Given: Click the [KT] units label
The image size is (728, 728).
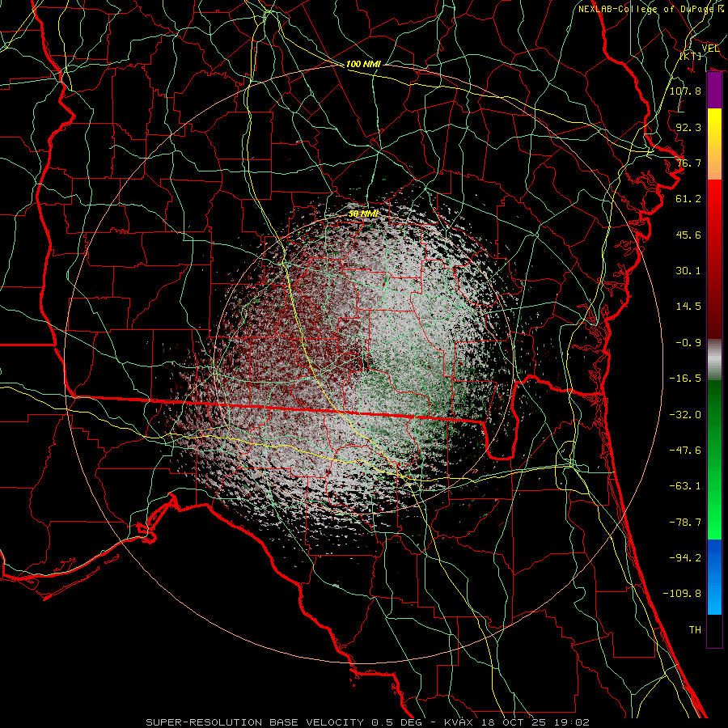Looking at the screenshot, I should (x=691, y=56).
